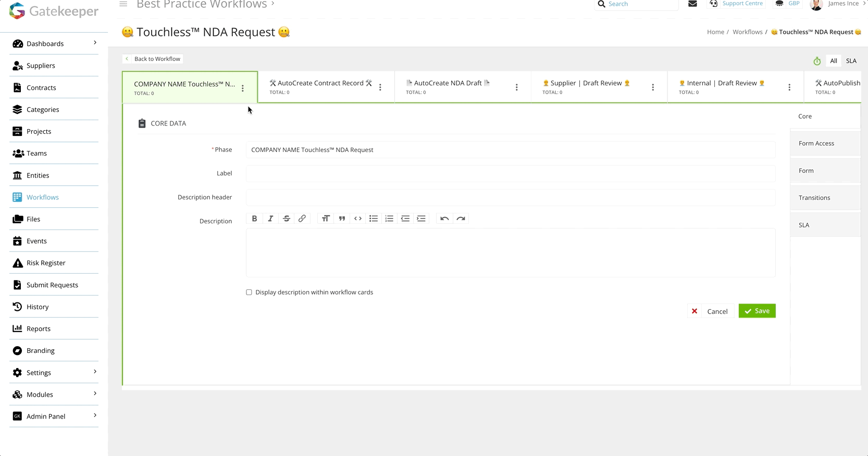The height and width of the screenshot is (456, 868).
Task: Create a bulleted list in description
Action: (374, 219)
